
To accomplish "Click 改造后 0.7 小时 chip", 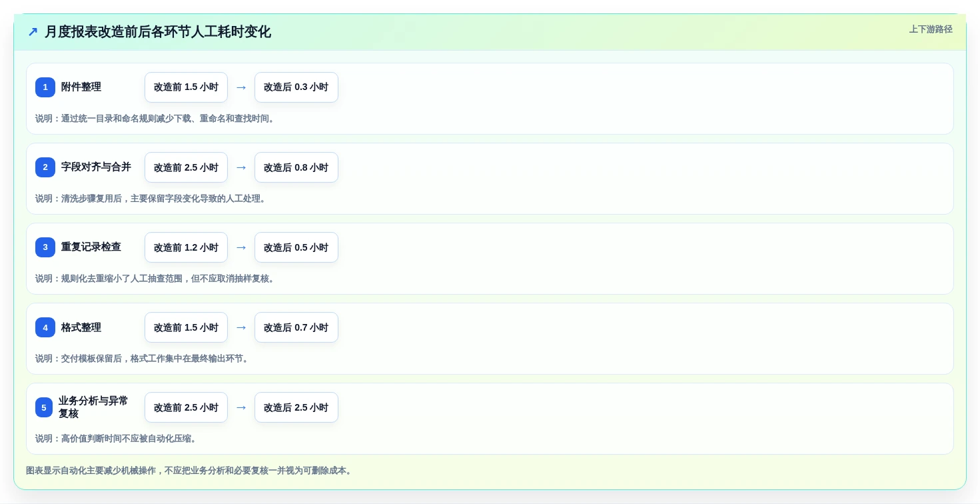I will coord(296,327).
